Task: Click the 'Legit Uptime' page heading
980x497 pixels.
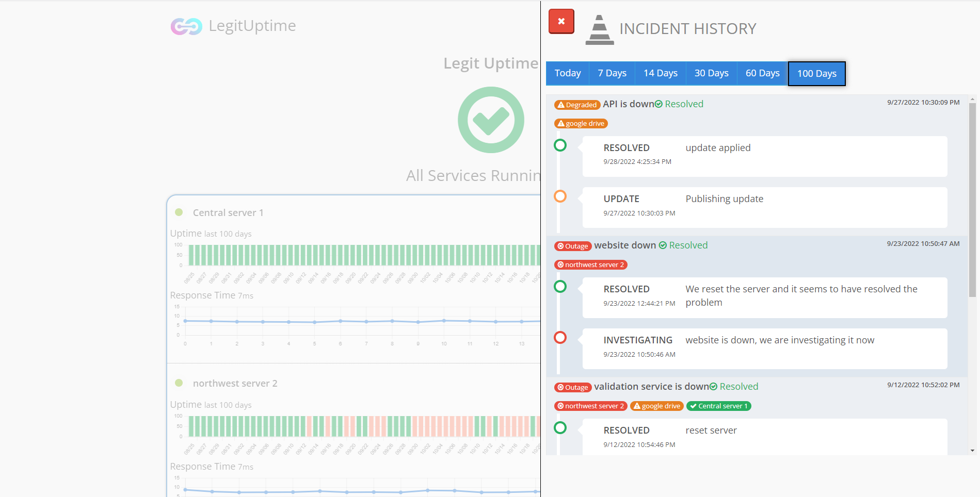Action: point(491,63)
